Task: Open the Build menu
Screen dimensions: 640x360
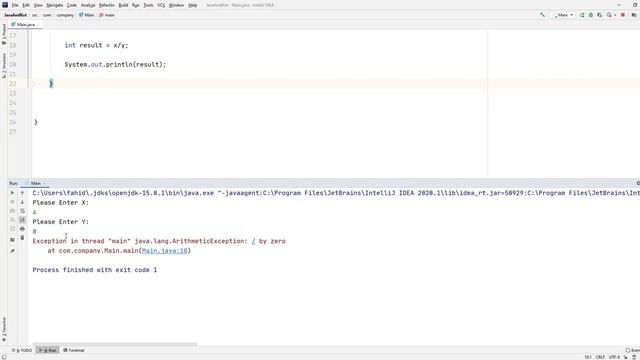Action: coord(123,5)
